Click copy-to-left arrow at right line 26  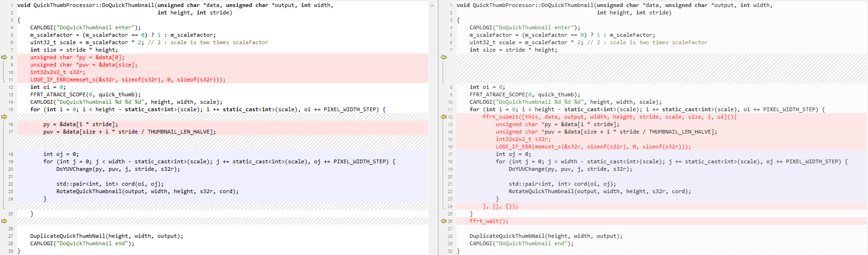pyautogui.click(x=444, y=221)
